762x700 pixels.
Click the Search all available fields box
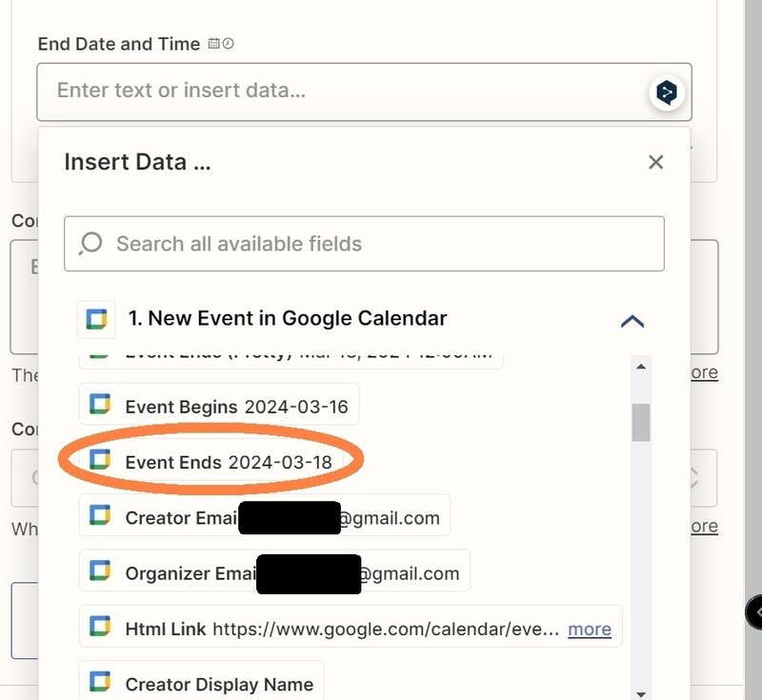point(364,244)
